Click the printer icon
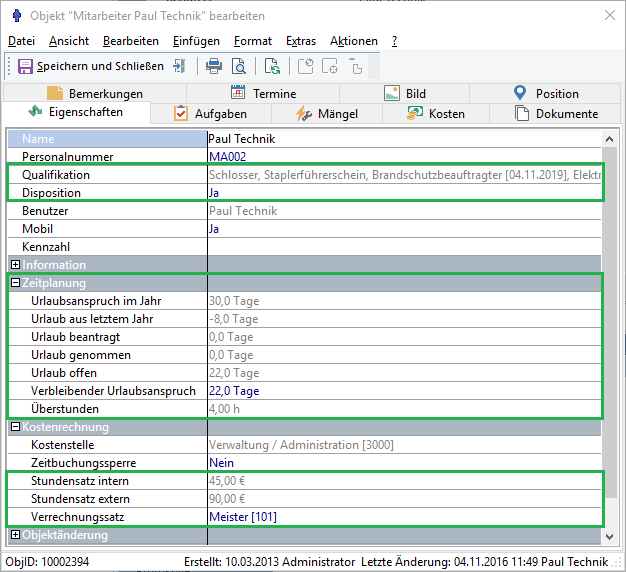The image size is (626, 572). (x=214, y=66)
